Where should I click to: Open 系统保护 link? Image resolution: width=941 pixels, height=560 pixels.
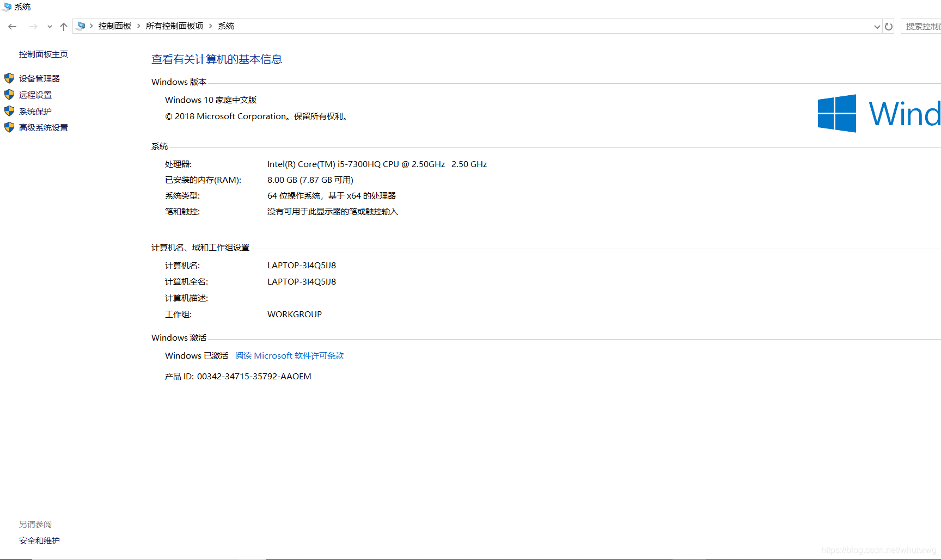pos(35,112)
